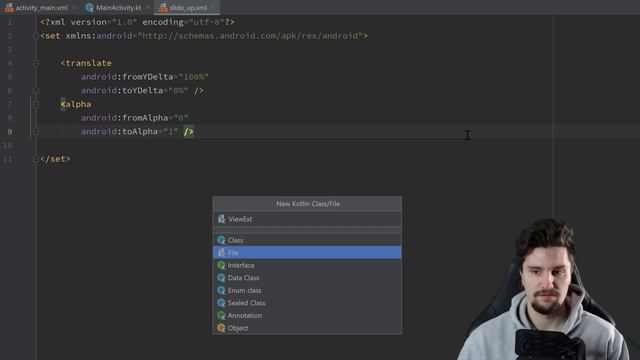Choose Annotation in the Kotlin popup
Viewport: 640px width, 360px height.
click(x=307, y=316)
